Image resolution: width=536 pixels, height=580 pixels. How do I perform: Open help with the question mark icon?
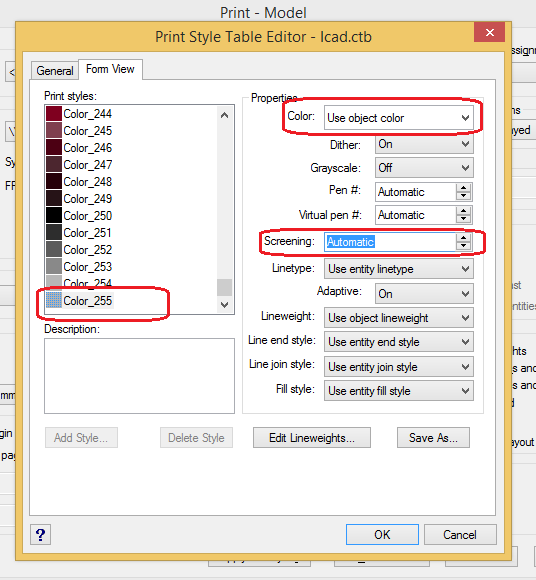point(40,535)
